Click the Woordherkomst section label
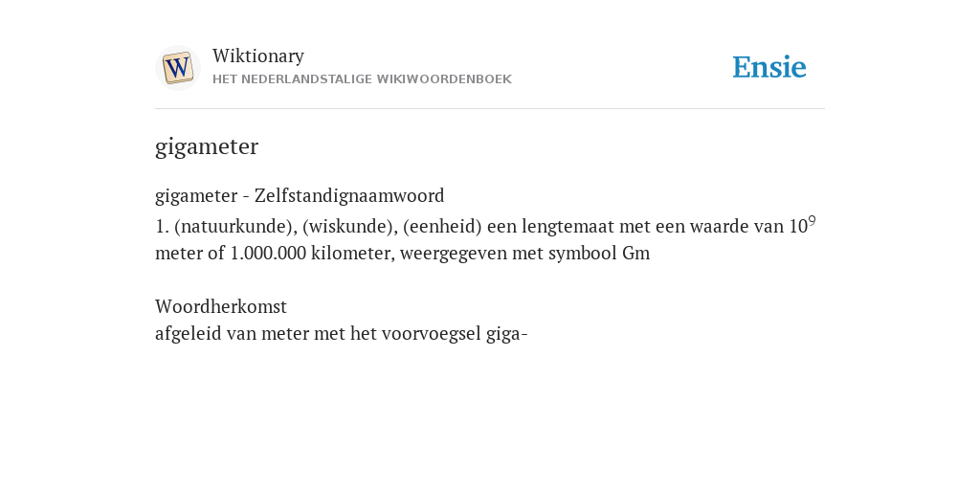Screen dimensions: 980x490 pos(221,307)
